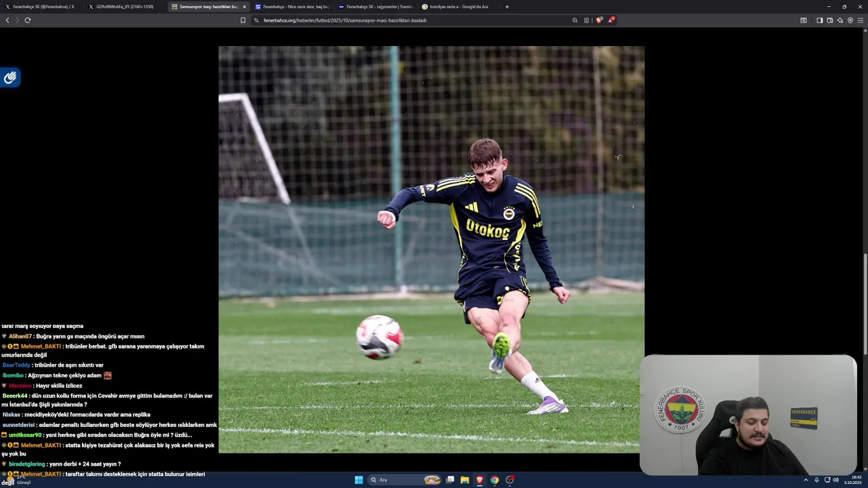Click chat username Merzene

[x=20, y=386]
